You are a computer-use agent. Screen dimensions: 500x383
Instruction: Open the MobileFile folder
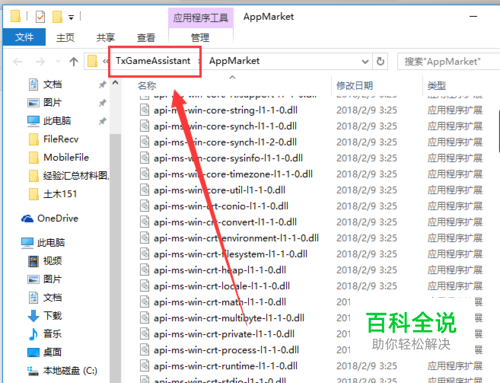tap(66, 157)
